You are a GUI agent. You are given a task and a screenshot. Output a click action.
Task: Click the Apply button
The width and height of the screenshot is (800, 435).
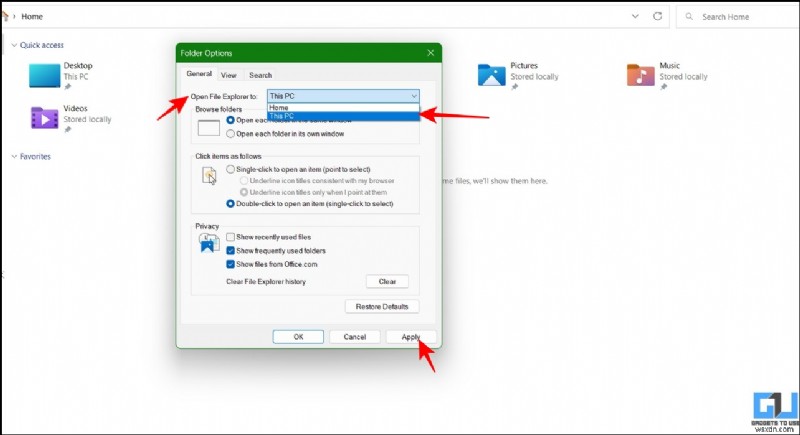(411, 337)
